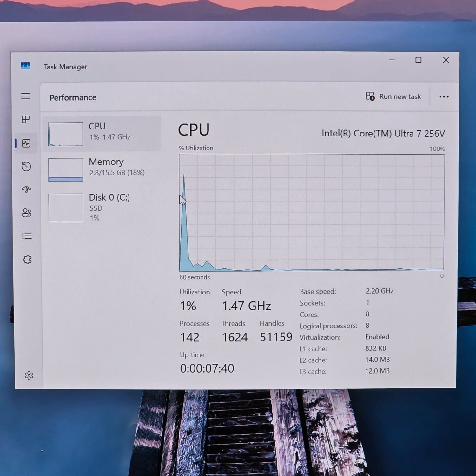This screenshot has height=476, width=476.
Task: Select the Performance page icon
Action: [26, 143]
